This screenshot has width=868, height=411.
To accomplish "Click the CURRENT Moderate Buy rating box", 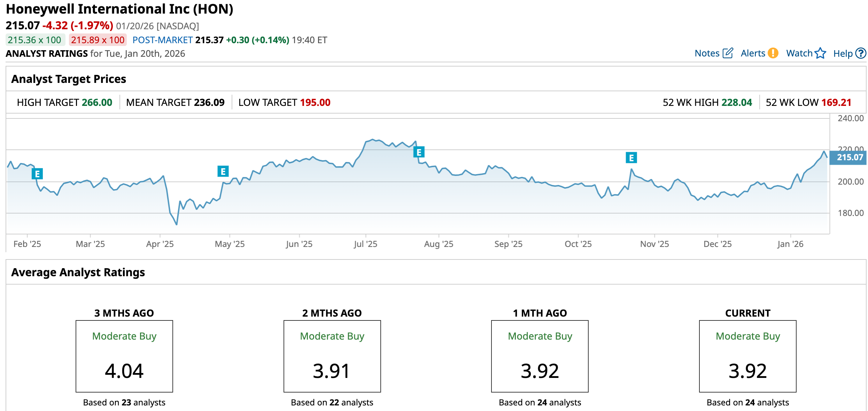I will [x=747, y=356].
